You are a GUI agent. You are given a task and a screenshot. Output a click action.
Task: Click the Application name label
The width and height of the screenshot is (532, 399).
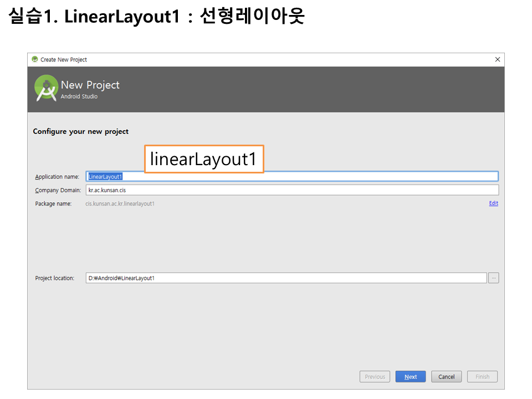point(57,177)
